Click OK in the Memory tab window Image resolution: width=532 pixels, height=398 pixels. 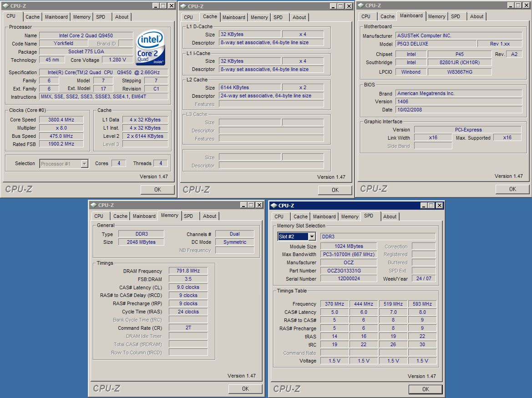click(246, 389)
